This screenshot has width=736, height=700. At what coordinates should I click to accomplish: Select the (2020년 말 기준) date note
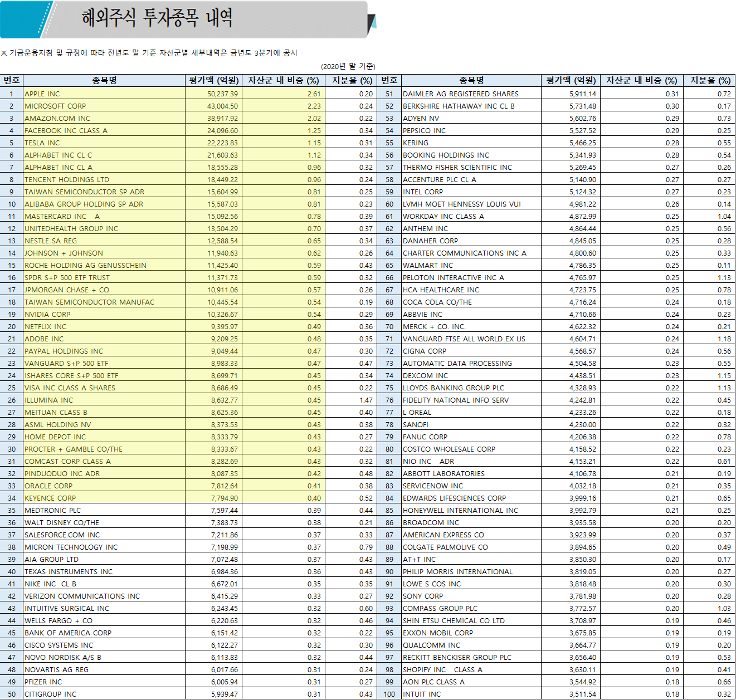pos(348,66)
